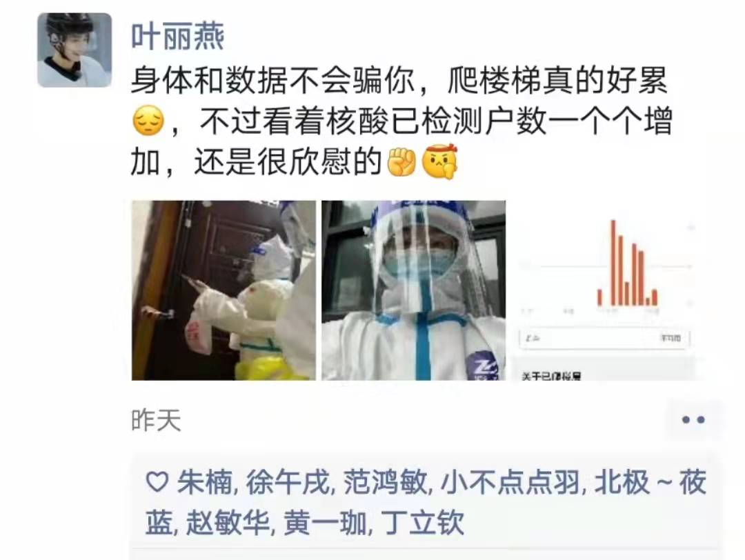Tap the post text about climbing stairs
This screenshot has height=560, width=745.
tap(401, 121)
